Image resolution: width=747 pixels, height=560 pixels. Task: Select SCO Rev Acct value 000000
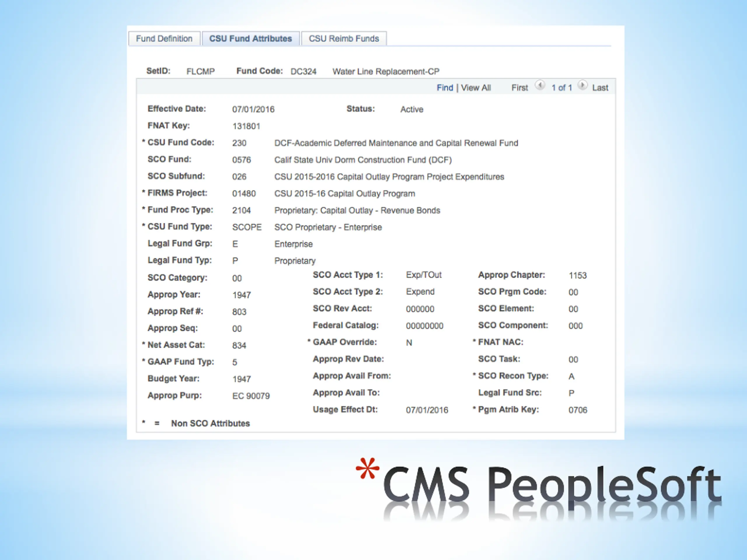click(420, 309)
